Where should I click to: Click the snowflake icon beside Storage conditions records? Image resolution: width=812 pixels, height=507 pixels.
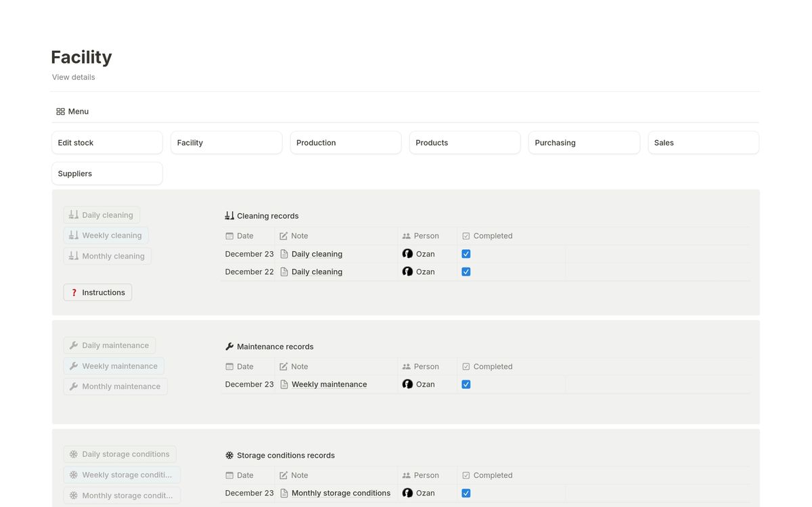229,456
